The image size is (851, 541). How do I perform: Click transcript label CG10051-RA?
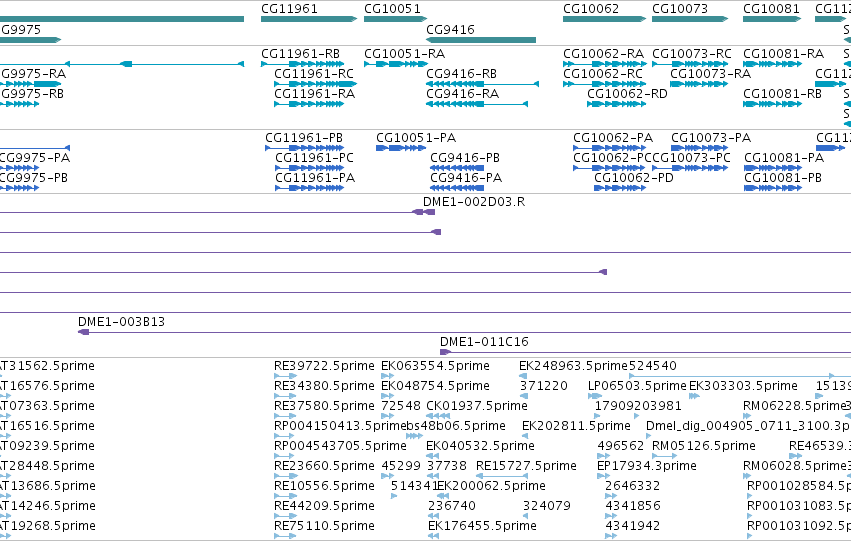coord(404,54)
